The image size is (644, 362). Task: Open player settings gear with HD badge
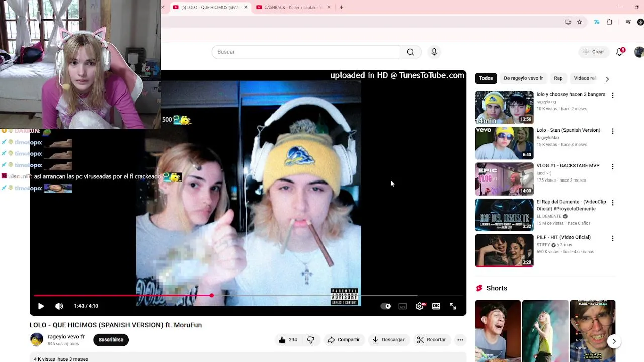(420, 306)
